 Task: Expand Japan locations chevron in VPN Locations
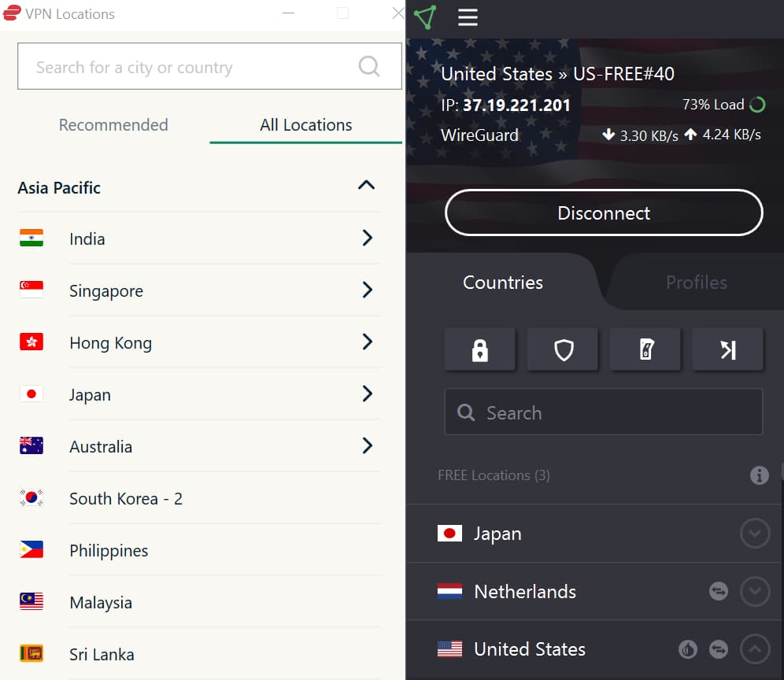[x=368, y=394]
